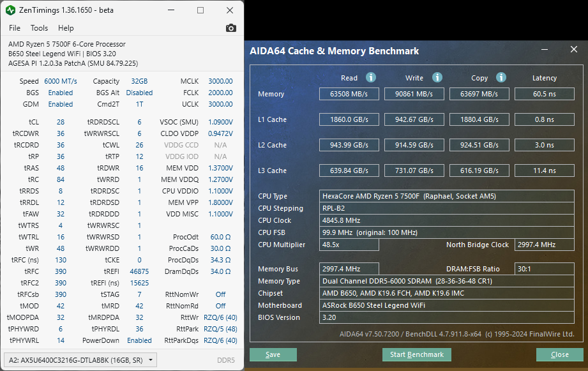Image resolution: width=588 pixels, height=371 pixels.
Task: Click the GDM value Enabled
Action: (61, 104)
